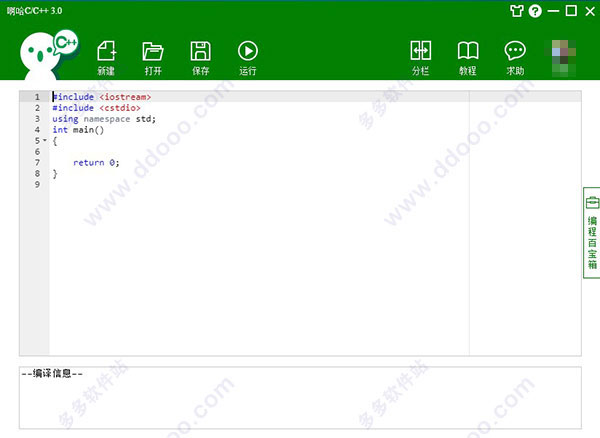Open the 教程 tutorial book icon
600x438 pixels.
tap(468, 57)
